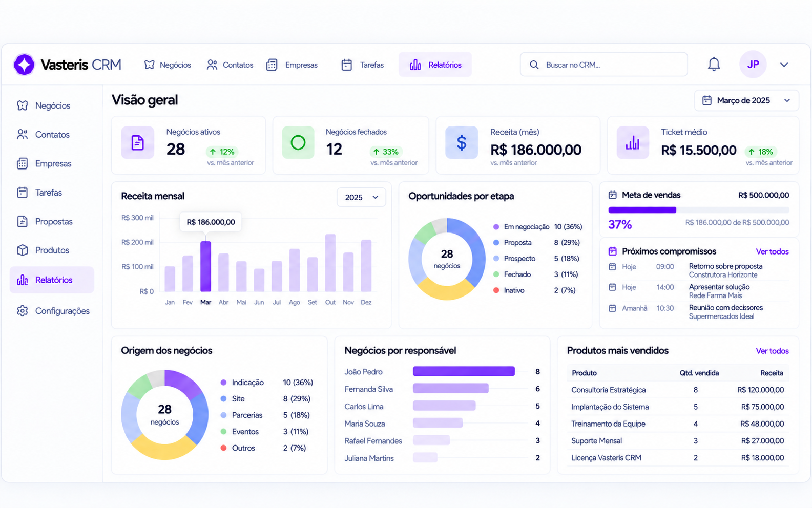Viewport: 812px width, 508px height.
Task: Click the Receita column header
Action: pyautogui.click(x=772, y=373)
